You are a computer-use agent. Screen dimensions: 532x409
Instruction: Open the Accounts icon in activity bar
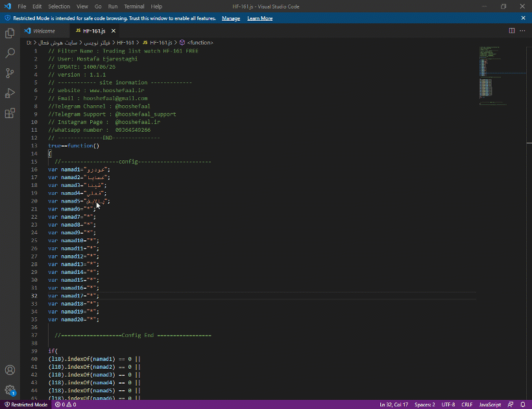click(10, 370)
